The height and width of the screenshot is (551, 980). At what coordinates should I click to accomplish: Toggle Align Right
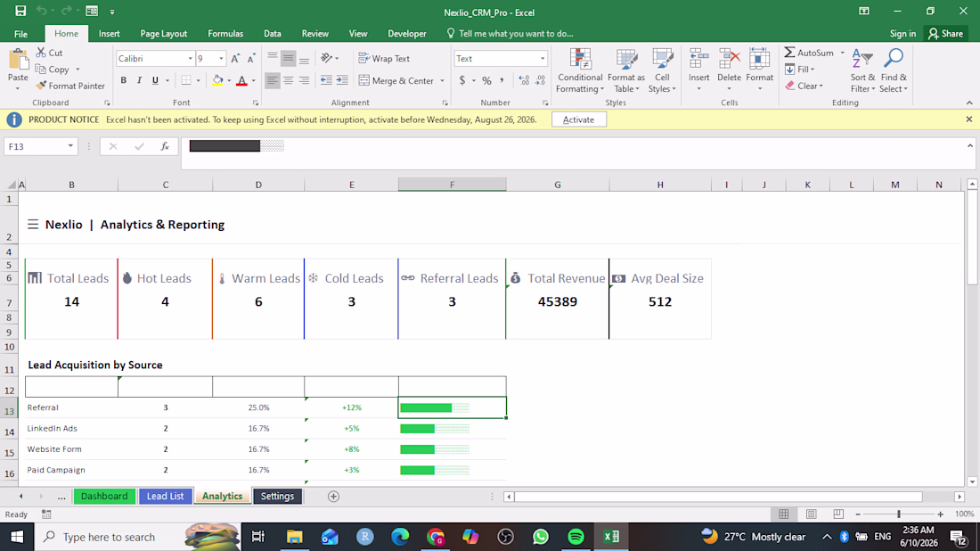[x=304, y=80]
